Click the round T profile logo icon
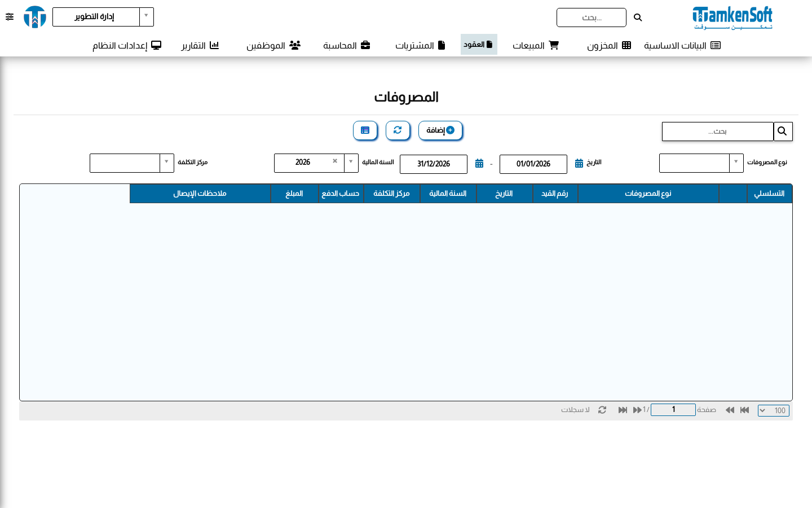The height and width of the screenshot is (508, 812). (x=35, y=17)
